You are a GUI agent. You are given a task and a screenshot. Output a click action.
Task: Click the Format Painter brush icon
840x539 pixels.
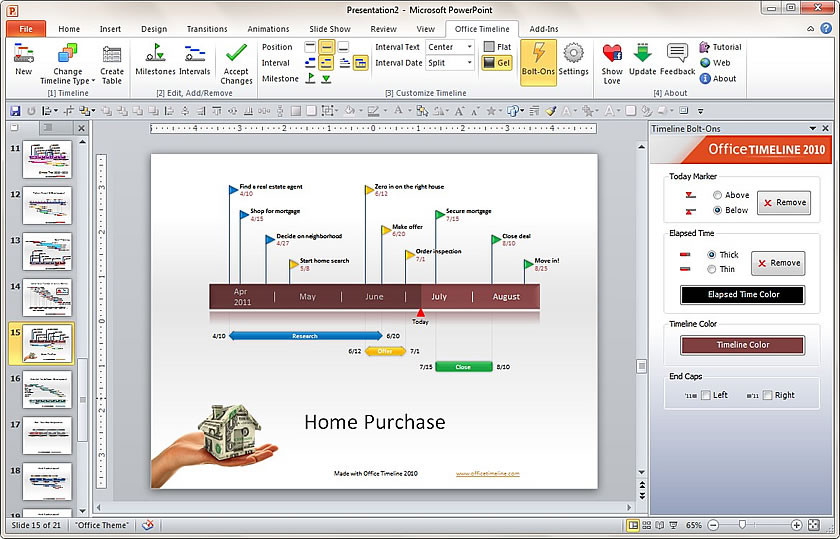[551, 111]
